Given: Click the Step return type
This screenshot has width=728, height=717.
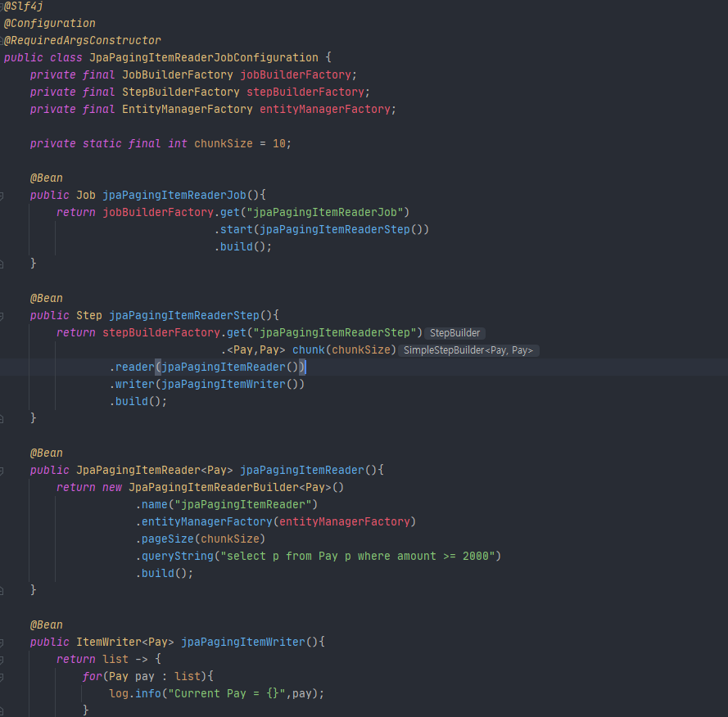Looking at the screenshot, I should 89,315.
